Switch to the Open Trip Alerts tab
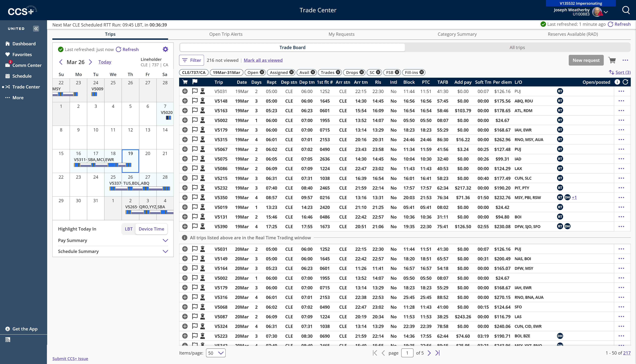 pos(226,34)
